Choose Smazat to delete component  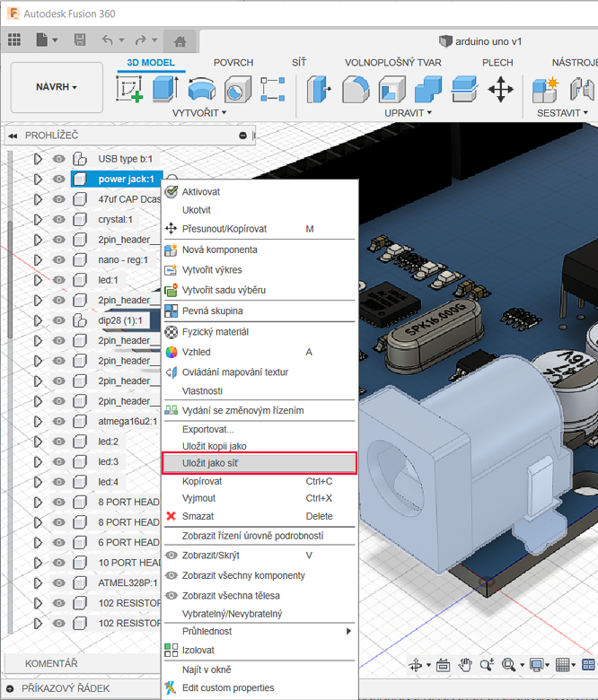(259, 517)
